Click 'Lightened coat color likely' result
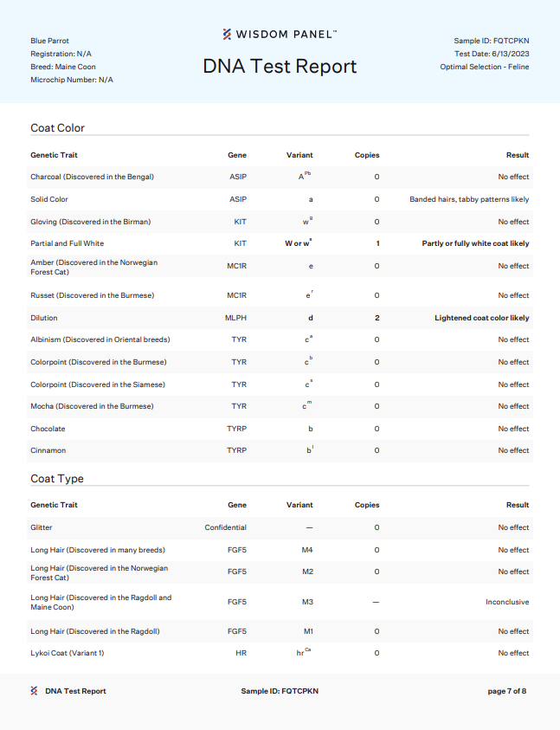This screenshot has width=560, height=730. [482, 318]
